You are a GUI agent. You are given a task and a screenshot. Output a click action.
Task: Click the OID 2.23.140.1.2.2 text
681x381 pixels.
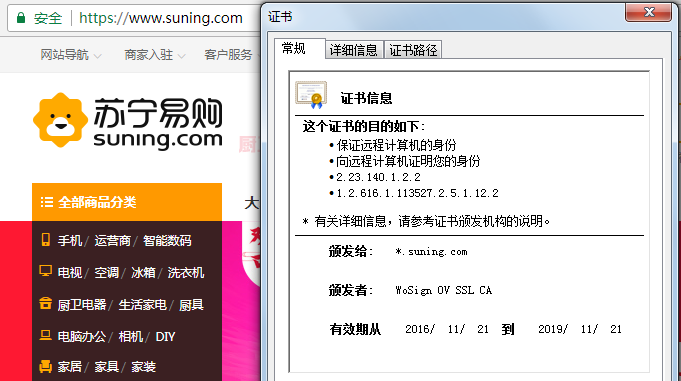(378, 177)
